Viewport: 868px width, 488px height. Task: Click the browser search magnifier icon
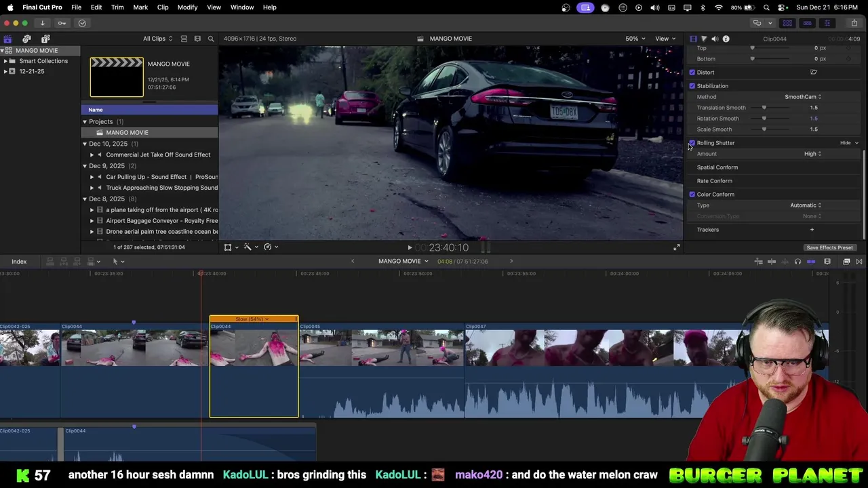click(211, 39)
